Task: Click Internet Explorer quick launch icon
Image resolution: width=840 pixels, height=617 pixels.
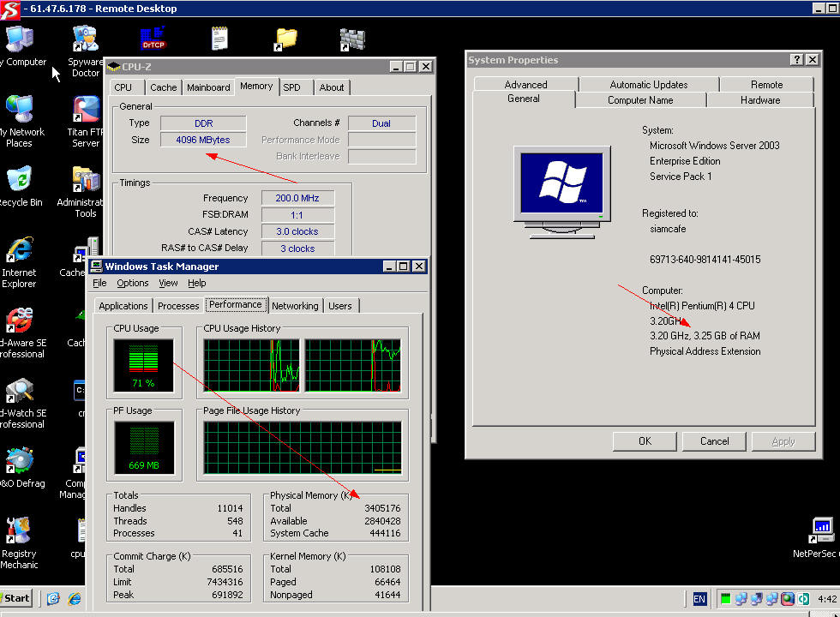Action: click(x=75, y=599)
